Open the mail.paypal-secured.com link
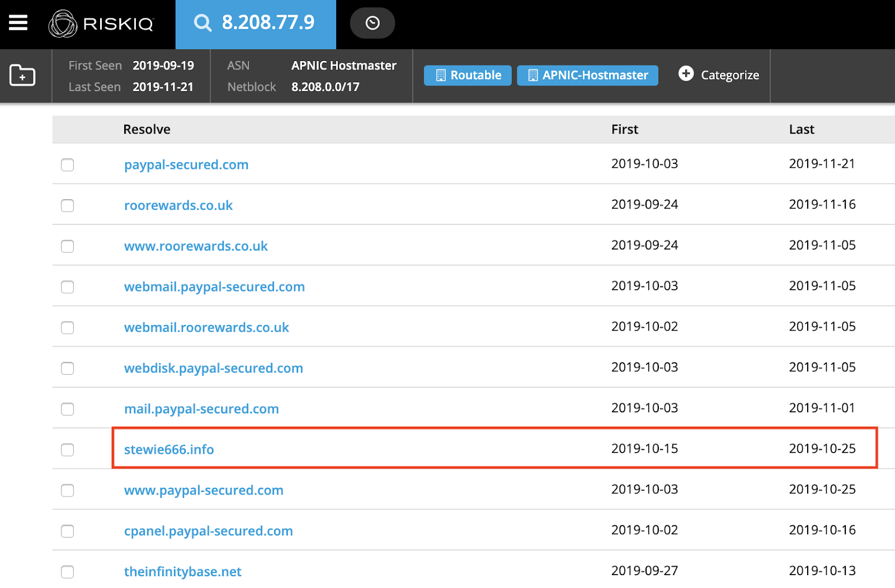Screen dimensions: 895x588 point(201,409)
